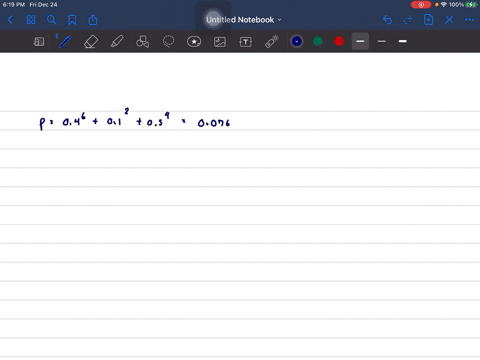
Task: Tap the handwritten result 0.076
Action: [214, 123]
